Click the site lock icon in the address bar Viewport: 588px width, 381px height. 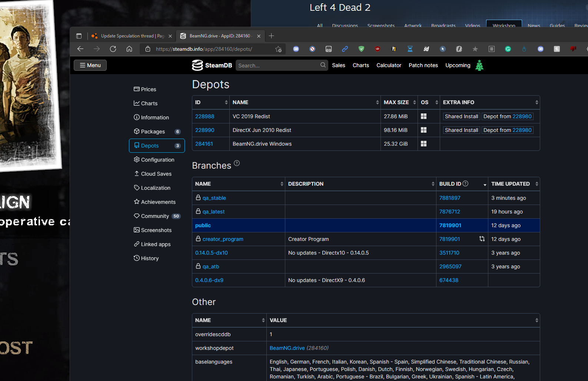pyautogui.click(x=148, y=49)
